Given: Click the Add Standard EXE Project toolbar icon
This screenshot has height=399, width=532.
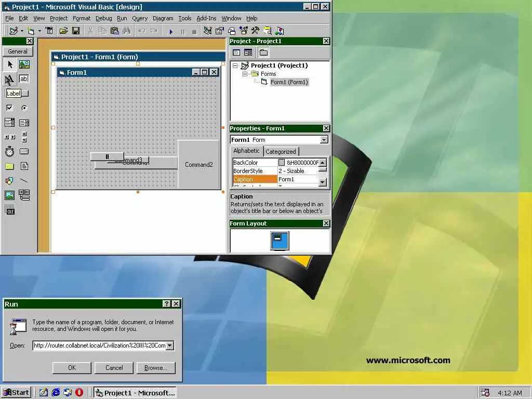Looking at the screenshot, I should [14, 31].
